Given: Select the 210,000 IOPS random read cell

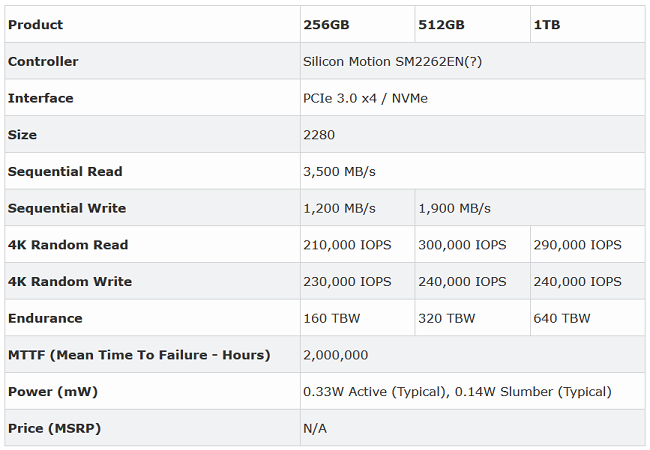Looking at the screenshot, I should (x=347, y=245).
